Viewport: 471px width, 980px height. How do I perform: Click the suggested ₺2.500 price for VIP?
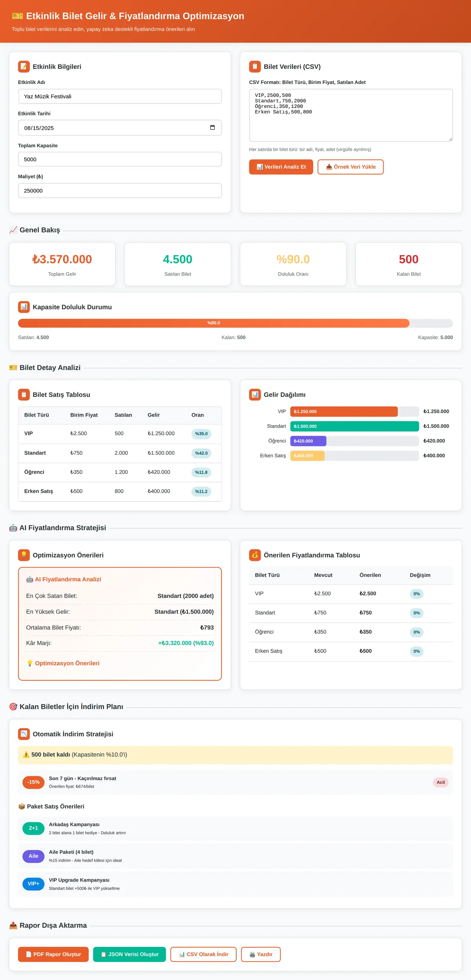[368, 594]
